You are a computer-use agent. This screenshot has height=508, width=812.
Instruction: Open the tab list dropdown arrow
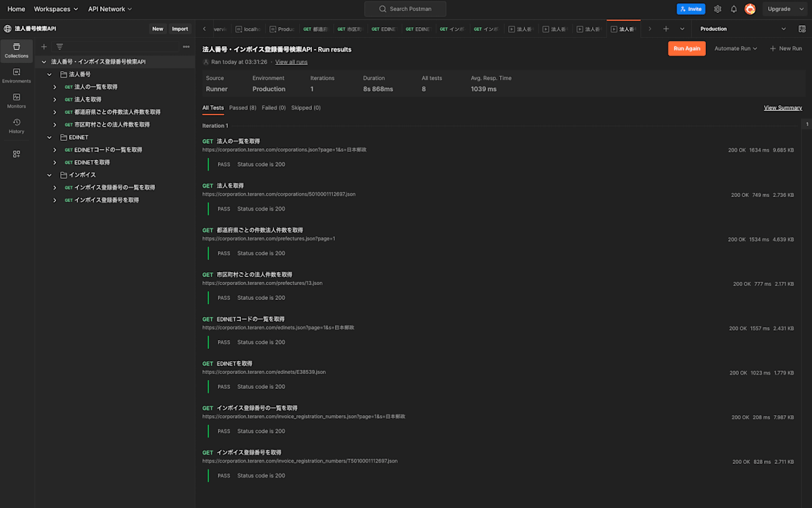point(682,29)
